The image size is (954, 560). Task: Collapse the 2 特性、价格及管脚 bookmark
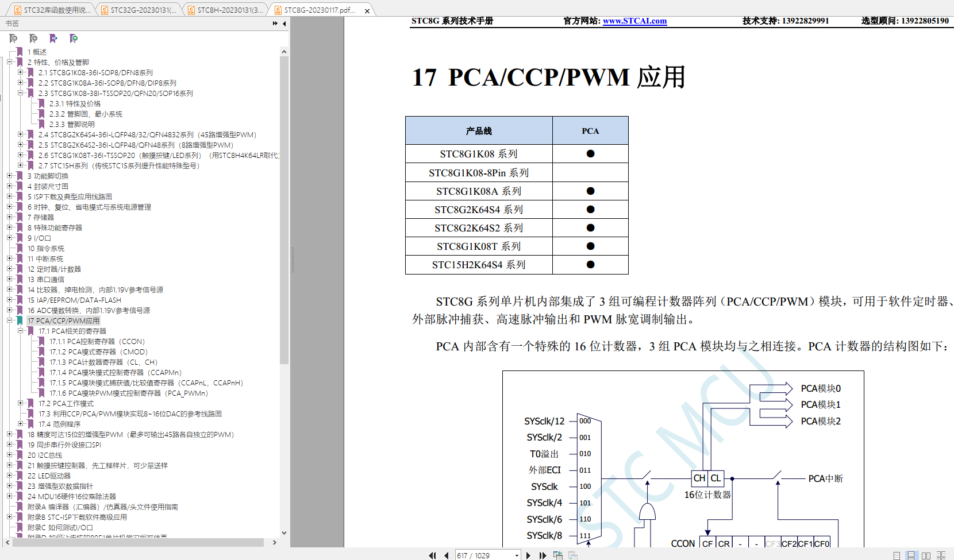[9, 62]
